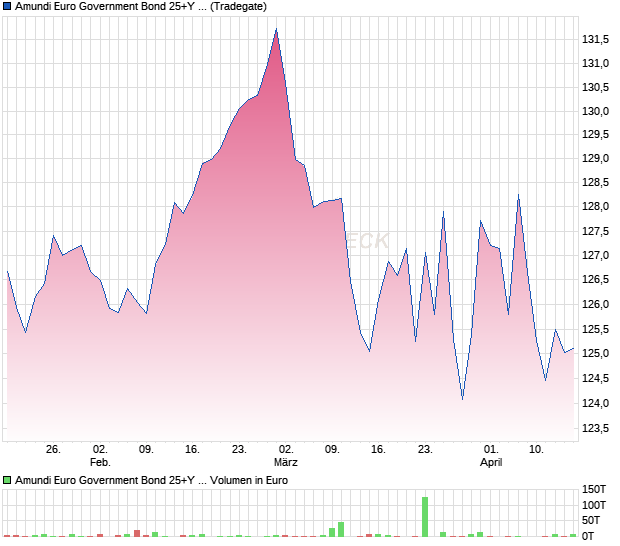Click the 131,5 price axis label
This screenshot has width=620, height=546.
tap(595, 39)
